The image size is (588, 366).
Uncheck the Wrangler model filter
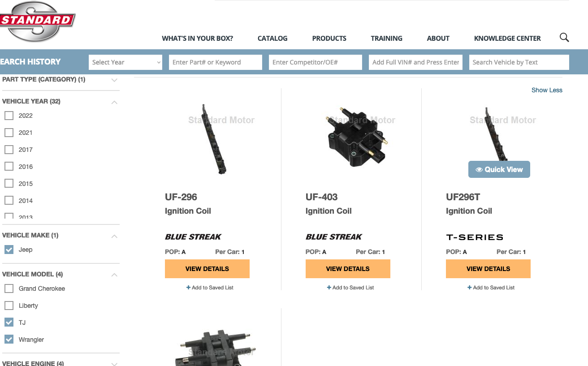9,340
